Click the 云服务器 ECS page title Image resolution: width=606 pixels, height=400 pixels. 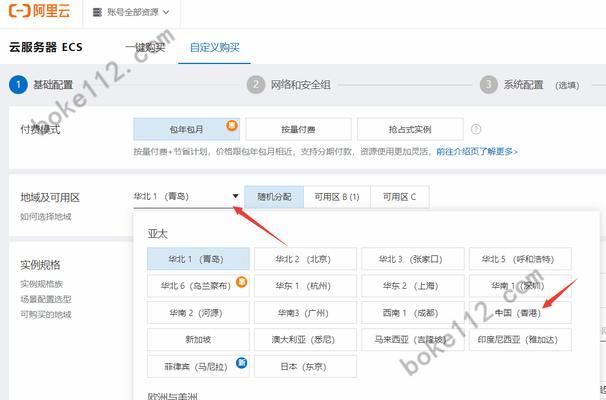[46, 47]
